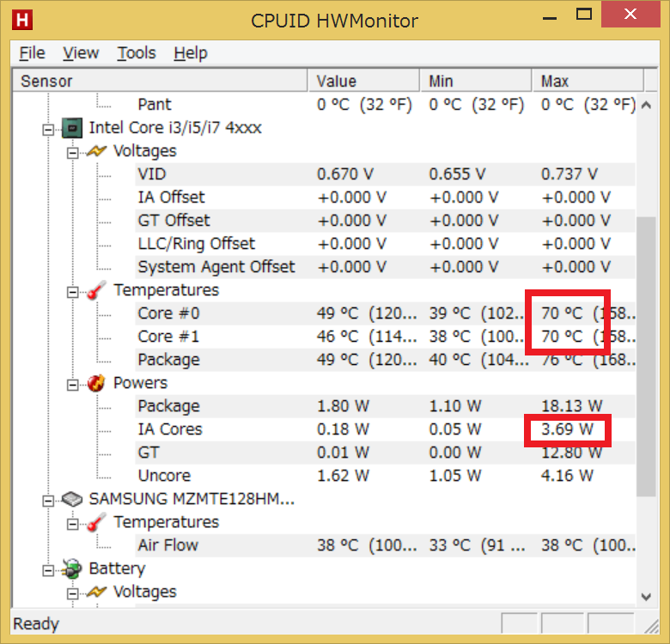Click the Value column header
The width and height of the screenshot is (670, 644).
tap(363, 81)
